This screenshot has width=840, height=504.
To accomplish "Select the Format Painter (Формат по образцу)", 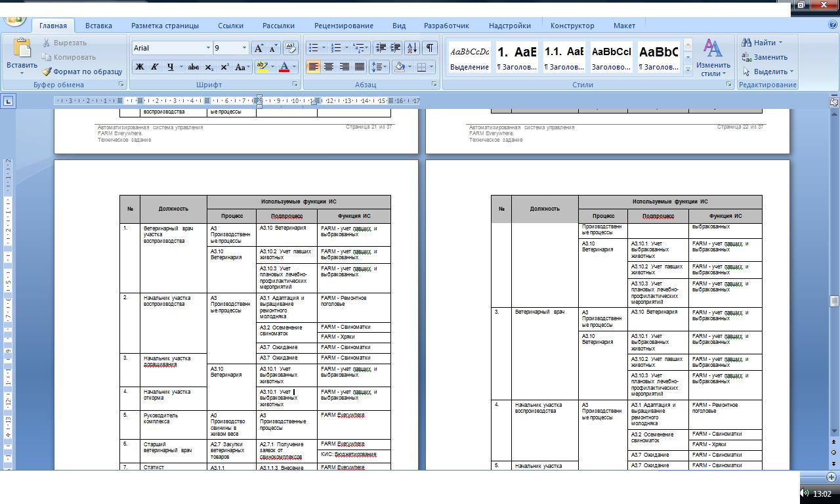I will 82,72.
